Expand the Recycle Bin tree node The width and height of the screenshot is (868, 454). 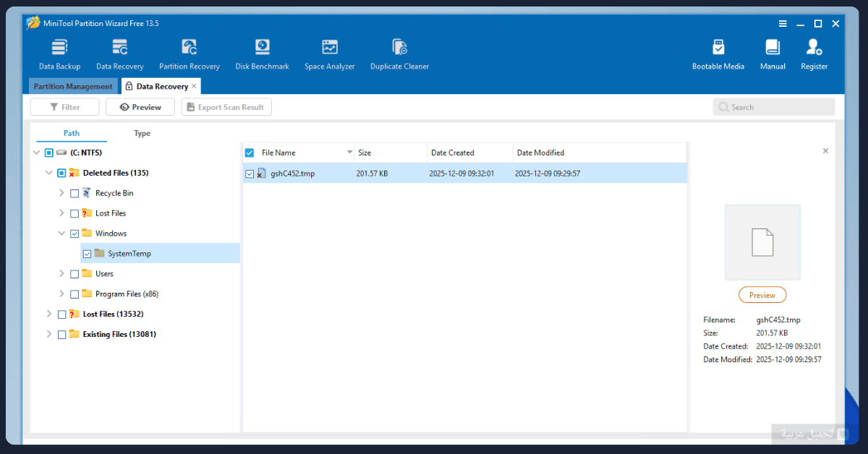click(x=61, y=193)
